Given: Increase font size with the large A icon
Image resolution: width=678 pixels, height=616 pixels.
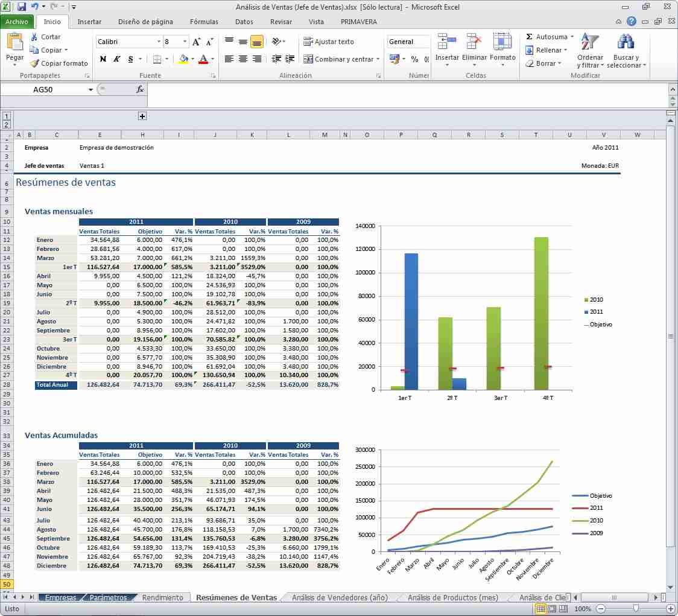Looking at the screenshot, I should 196,42.
